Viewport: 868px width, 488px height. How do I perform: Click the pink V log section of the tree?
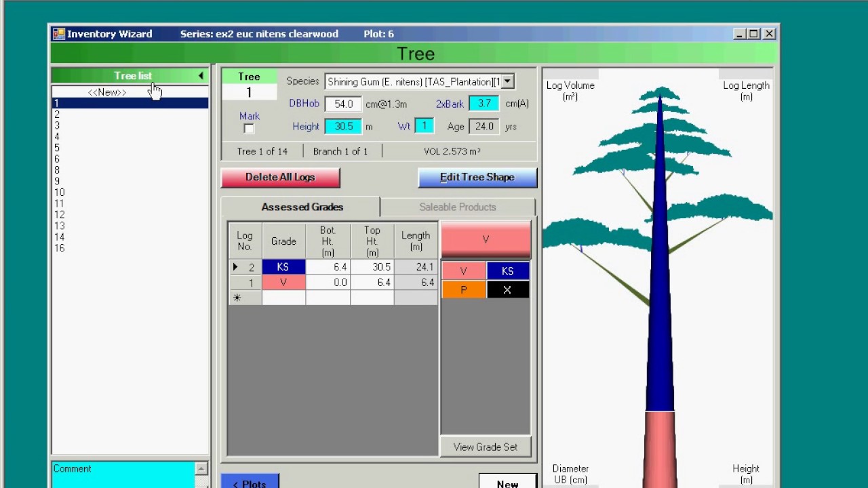click(659, 449)
